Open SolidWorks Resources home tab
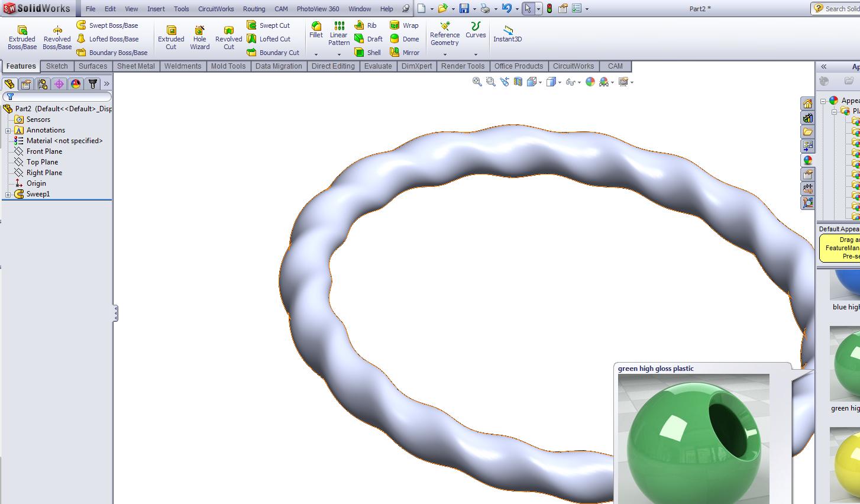The height and width of the screenshot is (504, 860). click(807, 104)
